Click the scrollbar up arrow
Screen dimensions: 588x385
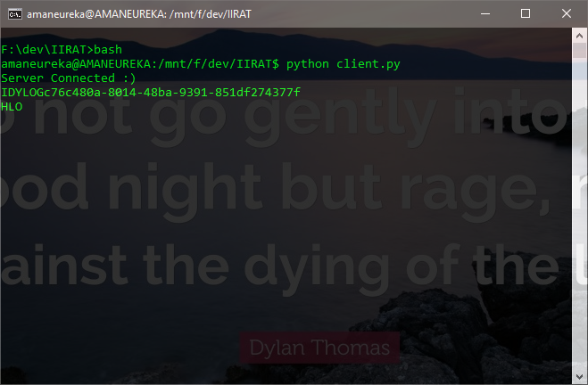[579, 36]
